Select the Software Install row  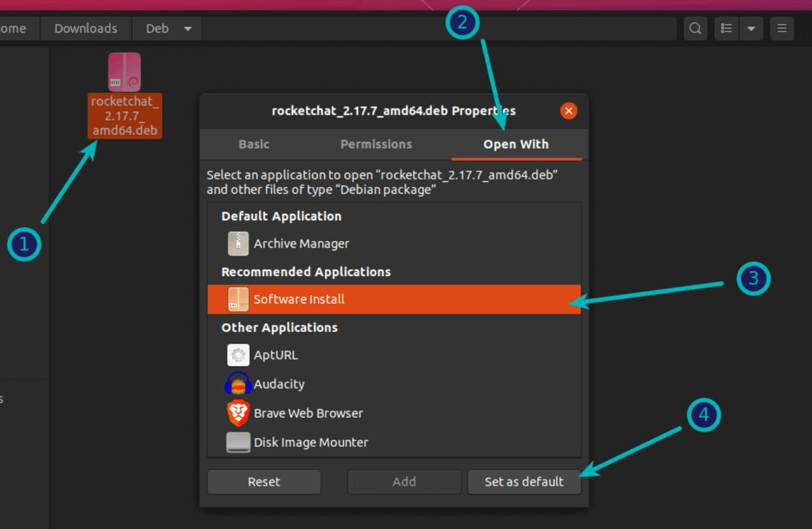[x=394, y=299]
